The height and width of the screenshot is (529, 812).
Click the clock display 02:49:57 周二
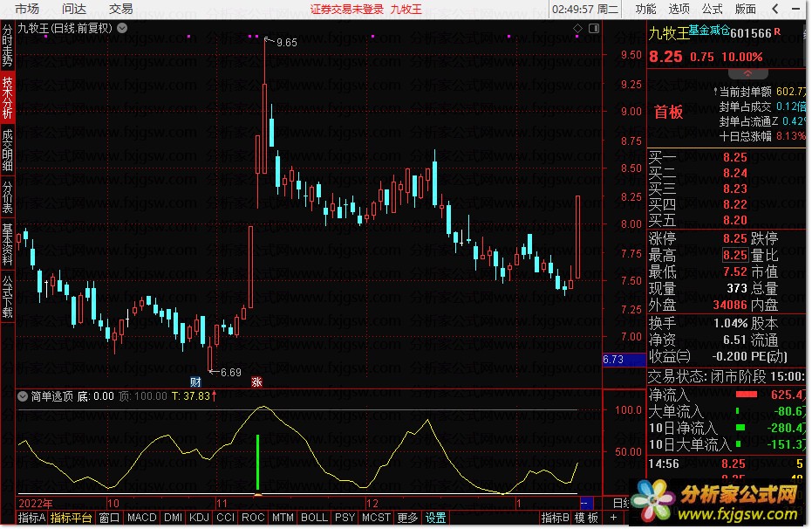585,9
